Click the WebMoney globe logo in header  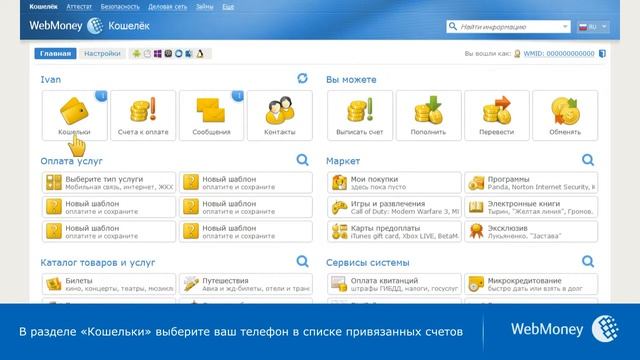[95, 26]
